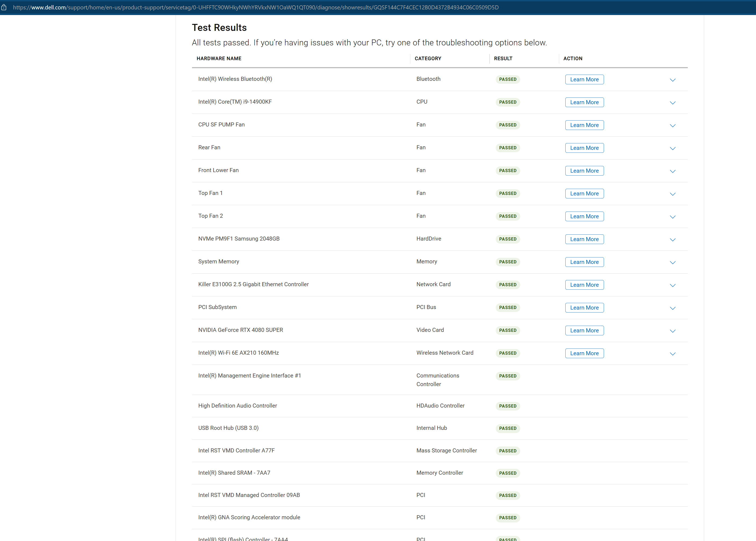The height and width of the screenshot is (541, 756).
Task: Open Learn More for Network Card row
Action: pyautogui.click(x=584, y=285)
